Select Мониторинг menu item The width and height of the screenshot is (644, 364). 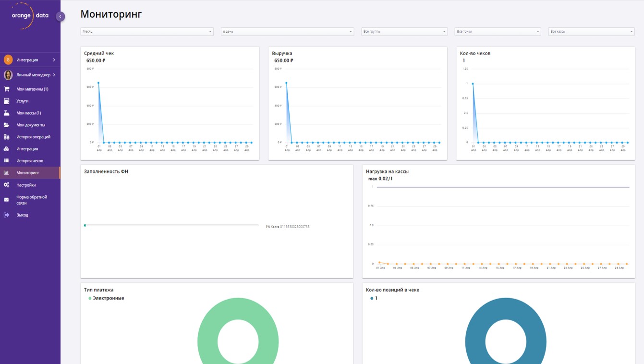click(30, 173)
